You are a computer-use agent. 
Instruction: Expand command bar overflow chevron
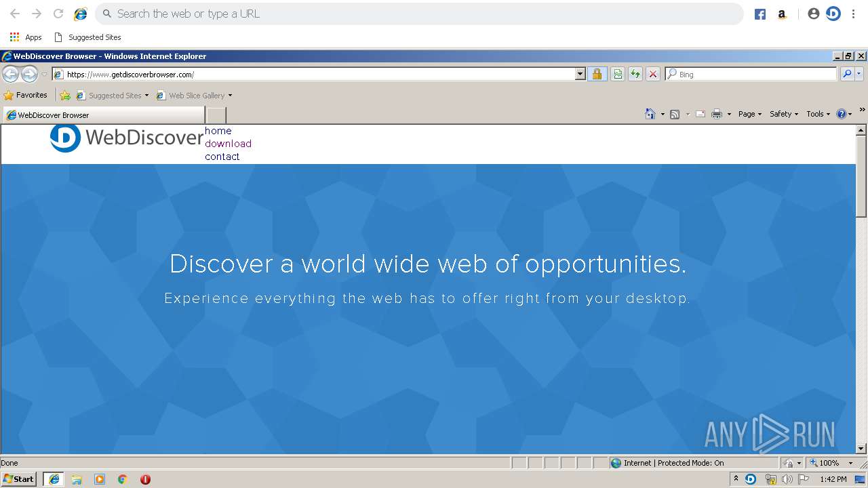click(x=862, y=110)
